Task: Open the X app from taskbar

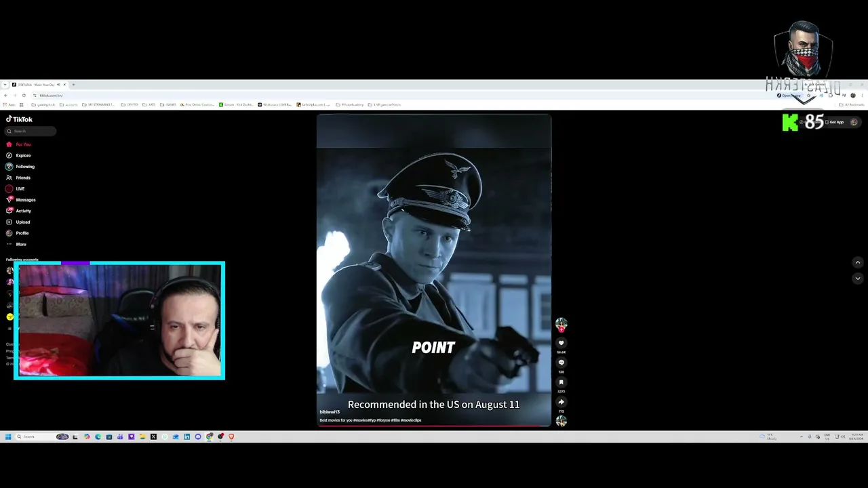Action: tap(153, 436)
